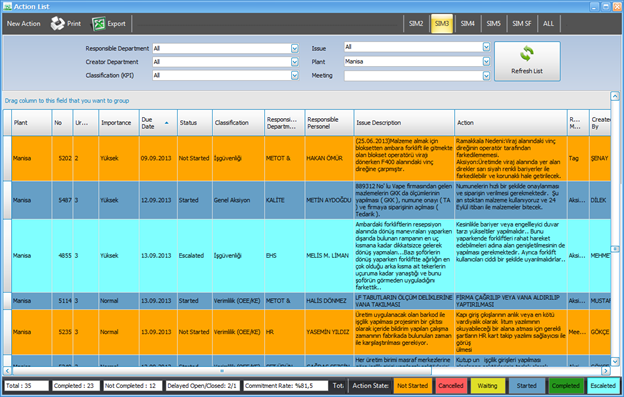This screenshot has height=397, width=624.
Task: Switch to the SIM5 tab
Action: (493, 23)
